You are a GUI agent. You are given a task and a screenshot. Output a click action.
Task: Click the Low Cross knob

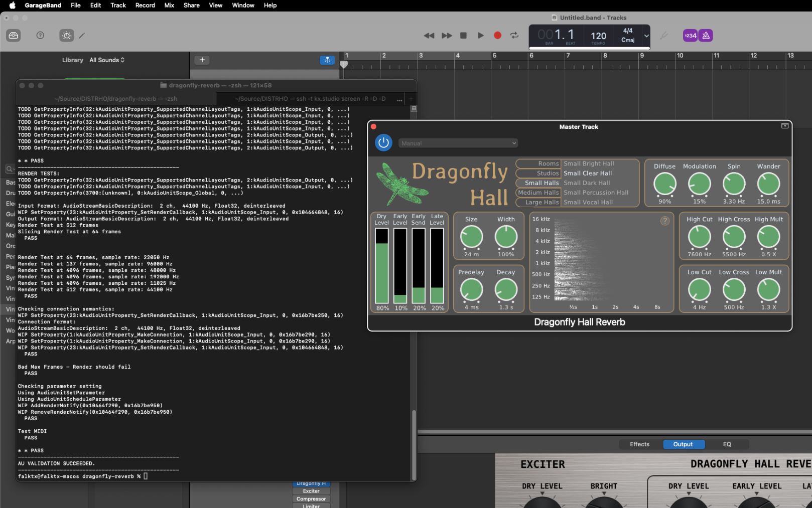(734, 290)
